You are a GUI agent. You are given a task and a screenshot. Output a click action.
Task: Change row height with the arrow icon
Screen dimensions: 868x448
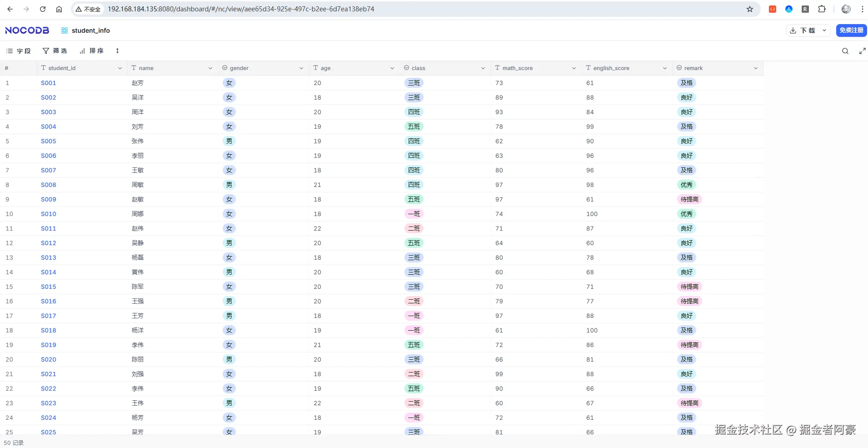(x=117, y=51)
